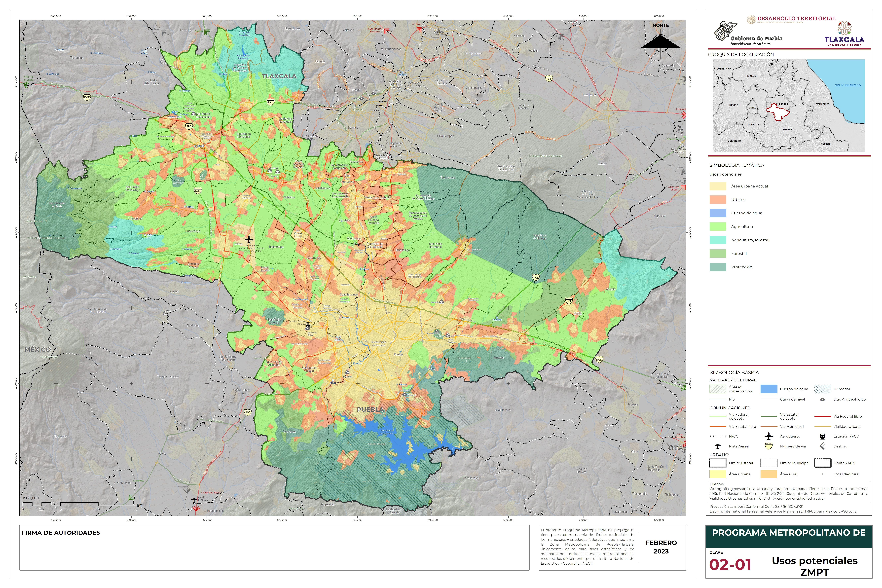Click the thematic Cuerpo de agua blue swatch
This screenshot has height=588, width=882.
pyautogui.click(x=718, y=213)
